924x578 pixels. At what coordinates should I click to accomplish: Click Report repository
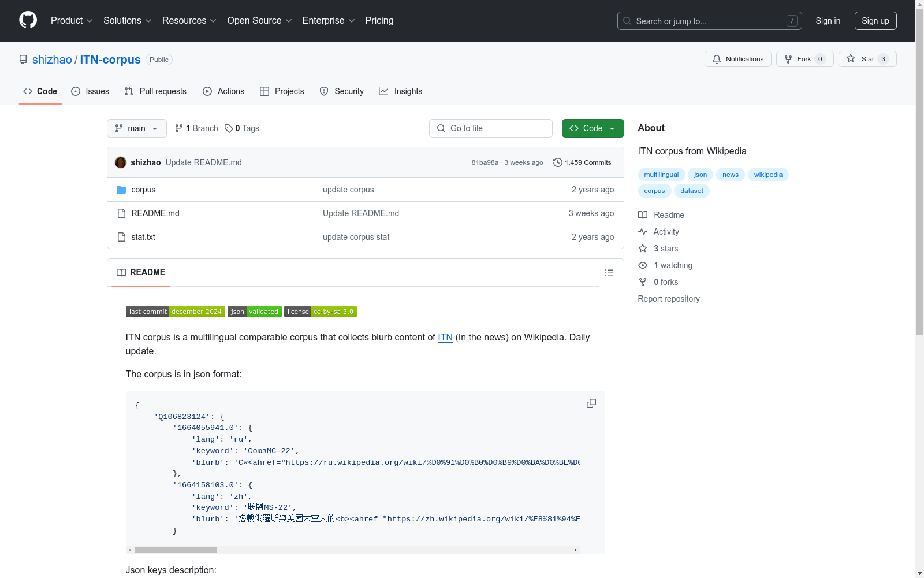(x=669, y=299)
